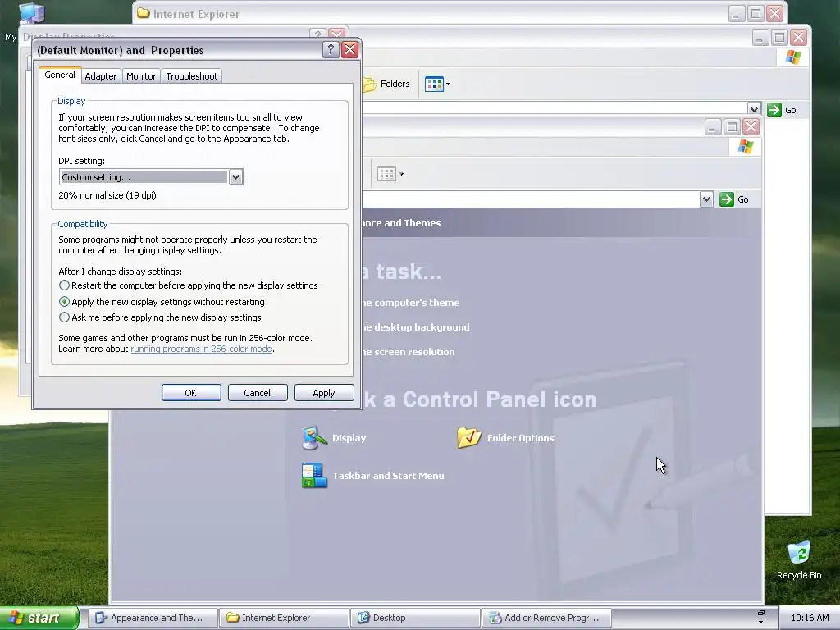The height and width of the screenshot is (630, 840).
Task: Click Windows flag logo in Appearance and Themes window
Action: coord(745,146)
